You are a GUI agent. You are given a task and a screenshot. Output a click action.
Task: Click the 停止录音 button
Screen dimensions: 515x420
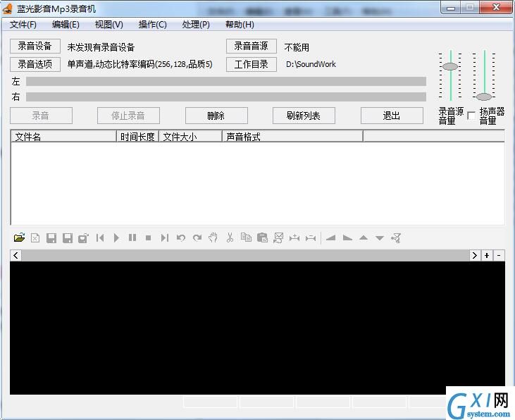128,116
